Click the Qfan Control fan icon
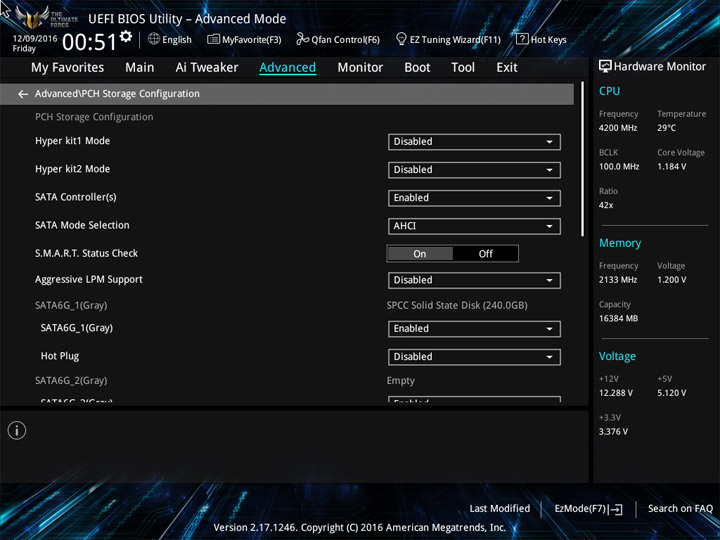 (302, 39)
